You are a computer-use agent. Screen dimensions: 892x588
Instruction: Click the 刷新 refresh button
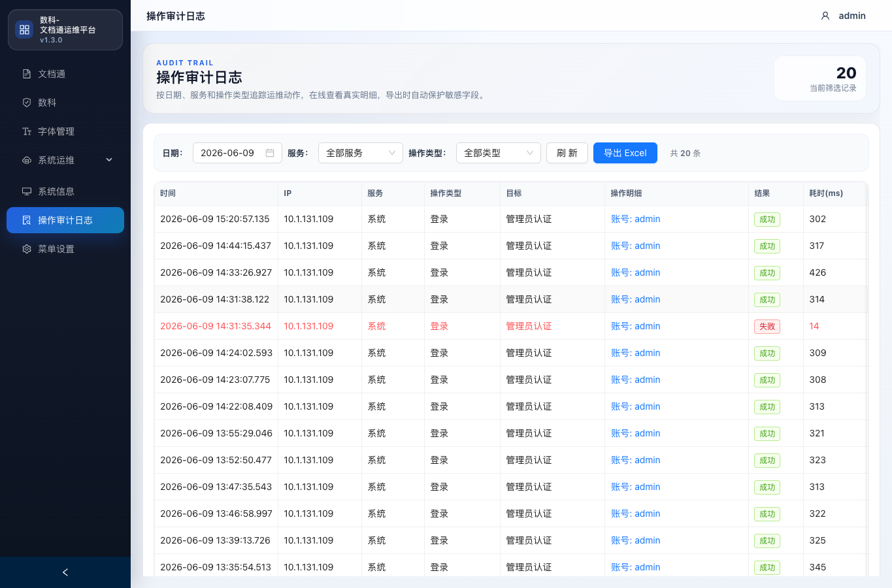coord(567,153)
